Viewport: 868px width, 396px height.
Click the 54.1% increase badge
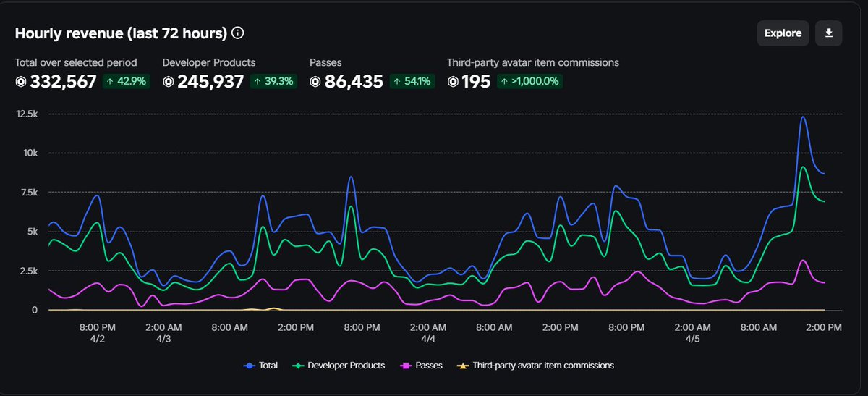412,82
